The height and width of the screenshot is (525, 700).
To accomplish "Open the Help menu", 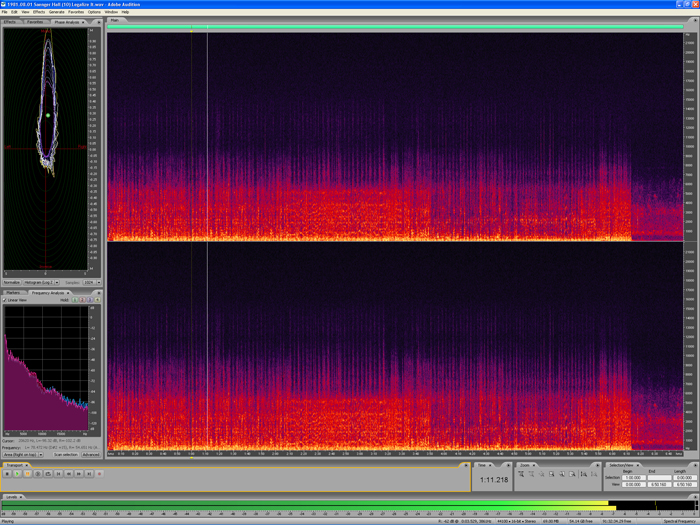I will click(x=125, y=12).
